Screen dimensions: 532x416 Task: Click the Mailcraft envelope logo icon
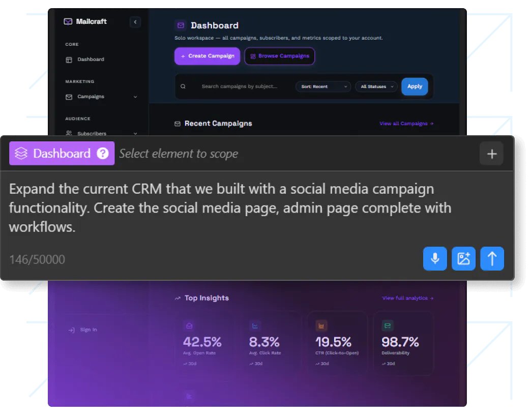click(x=68, y=22)
